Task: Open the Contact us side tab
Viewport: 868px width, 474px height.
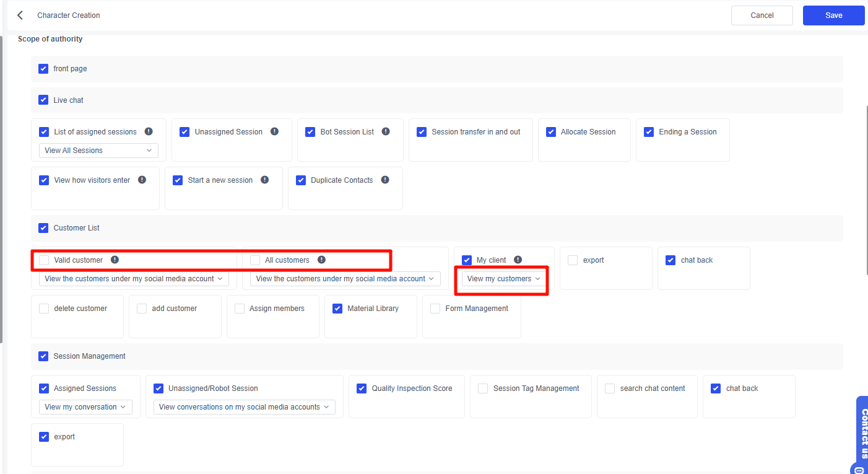Action: click(862, 434)
